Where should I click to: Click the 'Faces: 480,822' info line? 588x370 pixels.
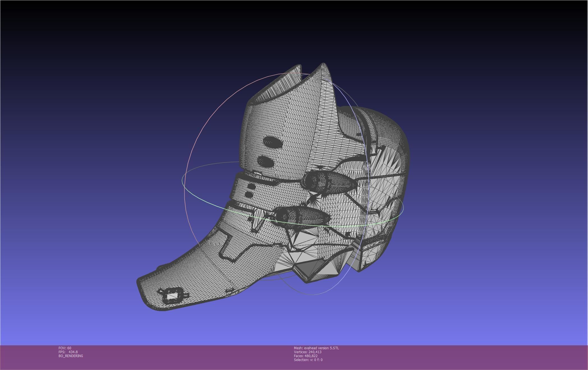pyautogui.click(x=306, y=356)
